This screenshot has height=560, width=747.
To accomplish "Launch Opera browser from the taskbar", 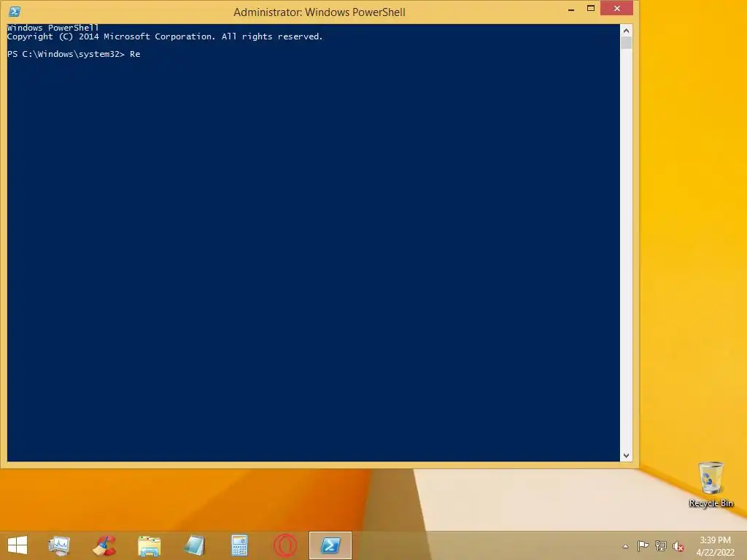I will [x=285, y=545].
